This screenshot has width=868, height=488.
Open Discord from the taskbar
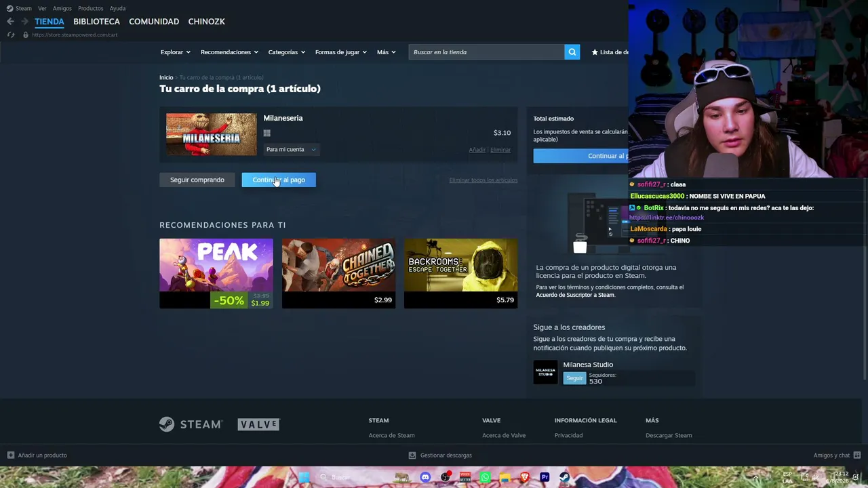click(x=425, y=477)
